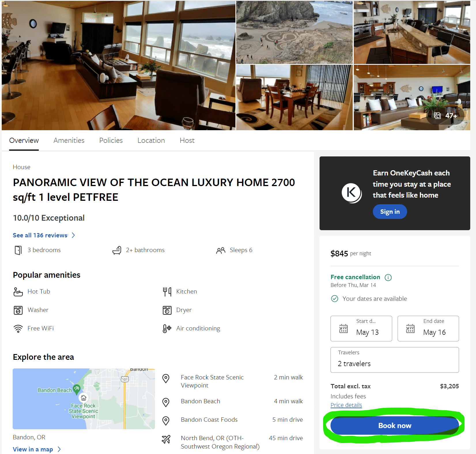The image size is (476, 454).
Task: Open the Price details link
Action: tap(346, 405)
